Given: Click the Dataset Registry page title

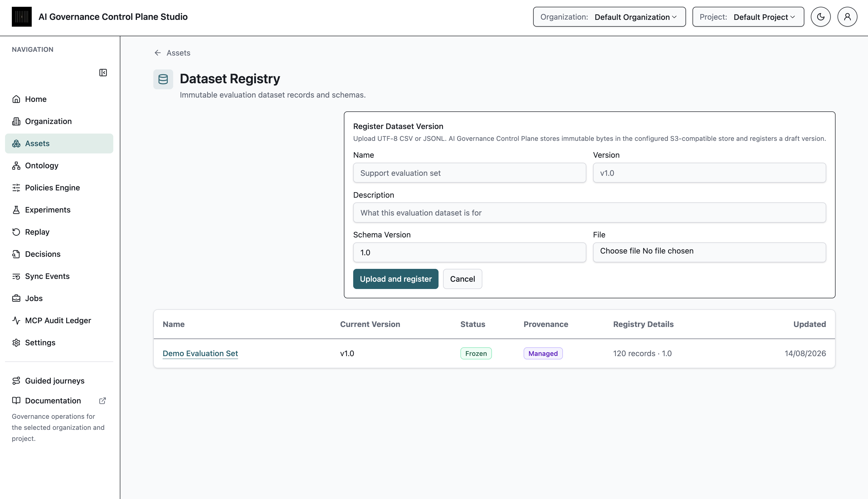Looking at the screenshot, I should click(230, 79).
